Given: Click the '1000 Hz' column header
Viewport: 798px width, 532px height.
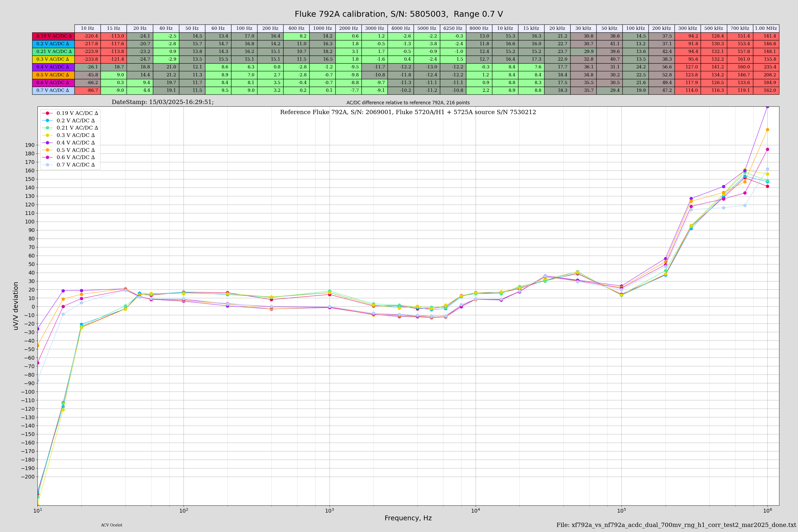Looking at the screenshot, I should (322, 28).
